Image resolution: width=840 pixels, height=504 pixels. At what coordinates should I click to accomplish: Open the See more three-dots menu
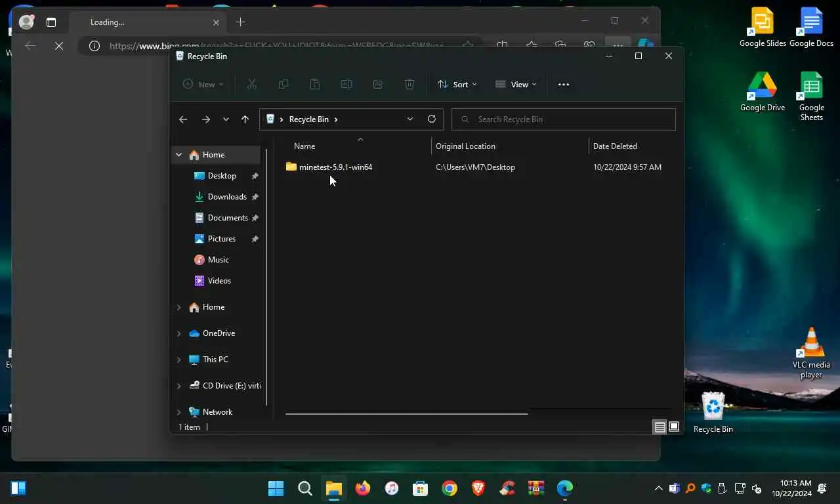pyautogui.click(x=564, y=84)
